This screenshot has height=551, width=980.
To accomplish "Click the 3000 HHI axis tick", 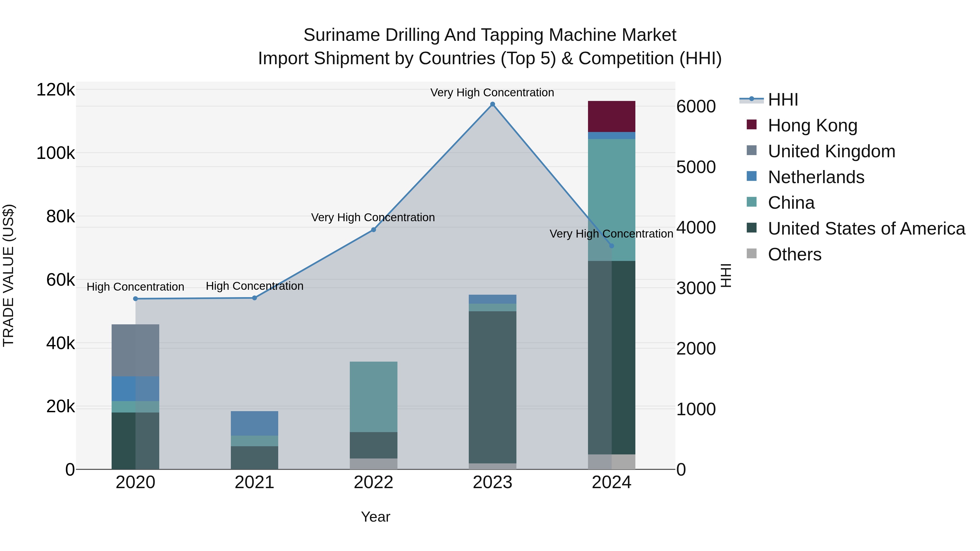I will click(x=696, y=288).
